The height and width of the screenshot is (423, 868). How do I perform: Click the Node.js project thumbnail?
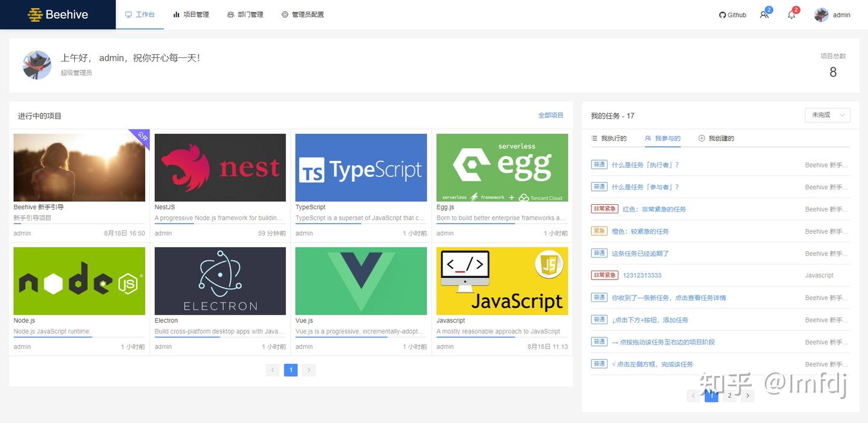tap(79, 281)
